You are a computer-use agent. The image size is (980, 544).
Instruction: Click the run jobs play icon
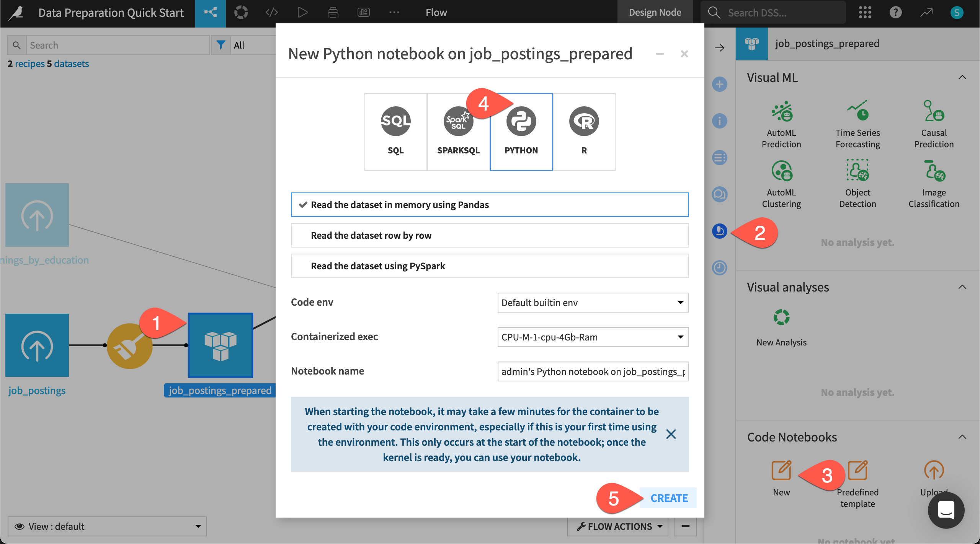click(302, 12)
